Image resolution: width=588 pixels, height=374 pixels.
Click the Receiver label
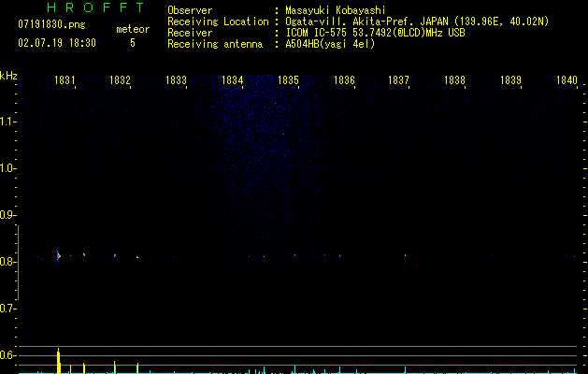(190, 33)
